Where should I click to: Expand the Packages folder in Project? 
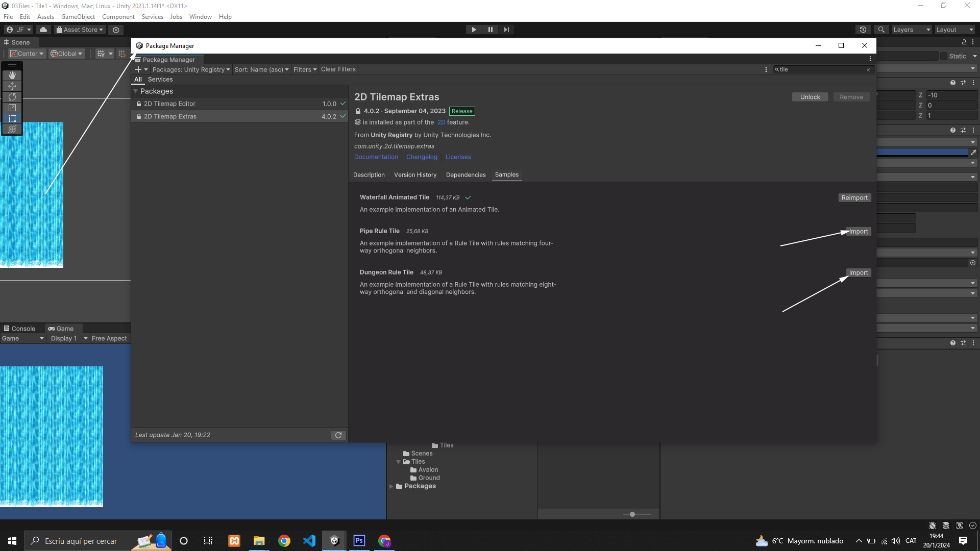pyautogui.click(x=391, y=486)
